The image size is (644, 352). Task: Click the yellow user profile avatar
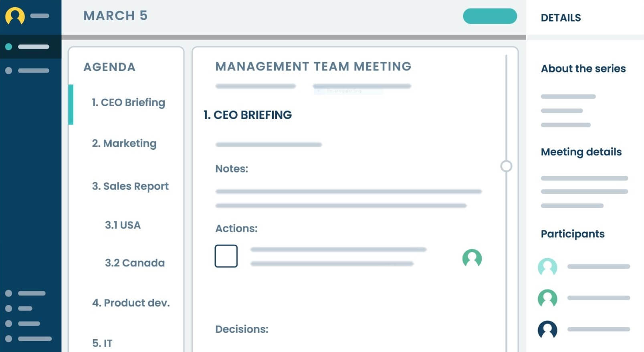[x=15, y=16]
